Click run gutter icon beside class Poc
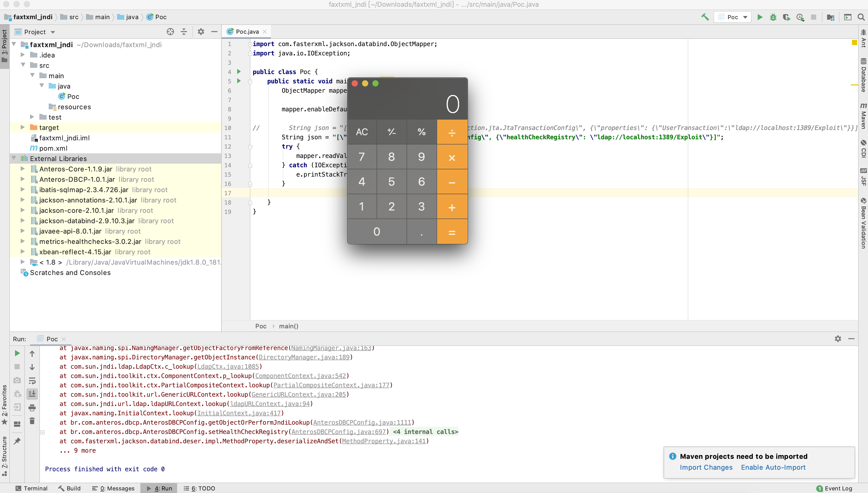Screen dimensions: 868x493 (239, 71)
